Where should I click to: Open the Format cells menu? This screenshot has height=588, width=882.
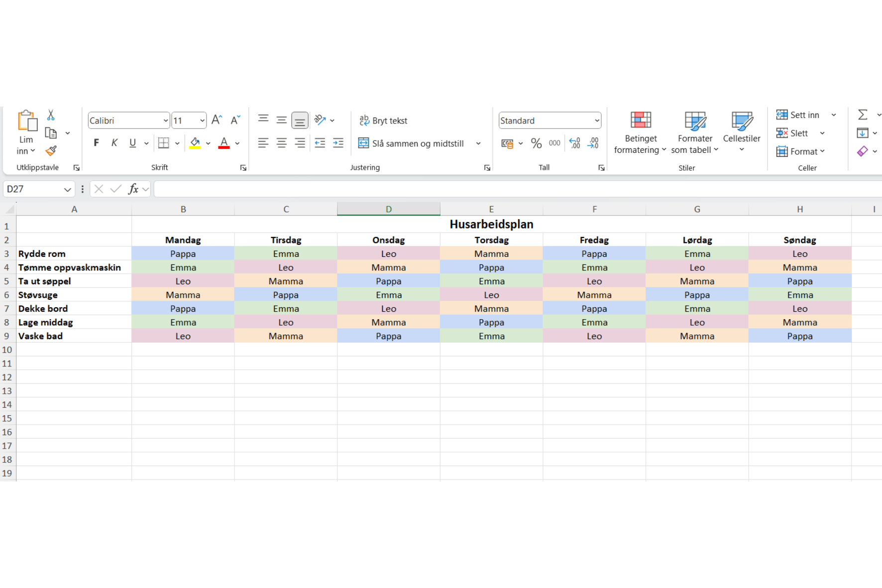coord(800,151)
